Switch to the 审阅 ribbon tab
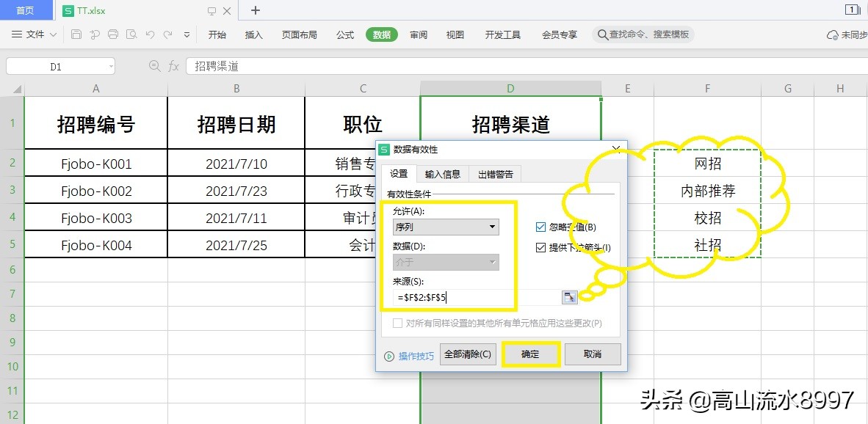The width and height of the screenshot is (868, 424). point(419,34)
